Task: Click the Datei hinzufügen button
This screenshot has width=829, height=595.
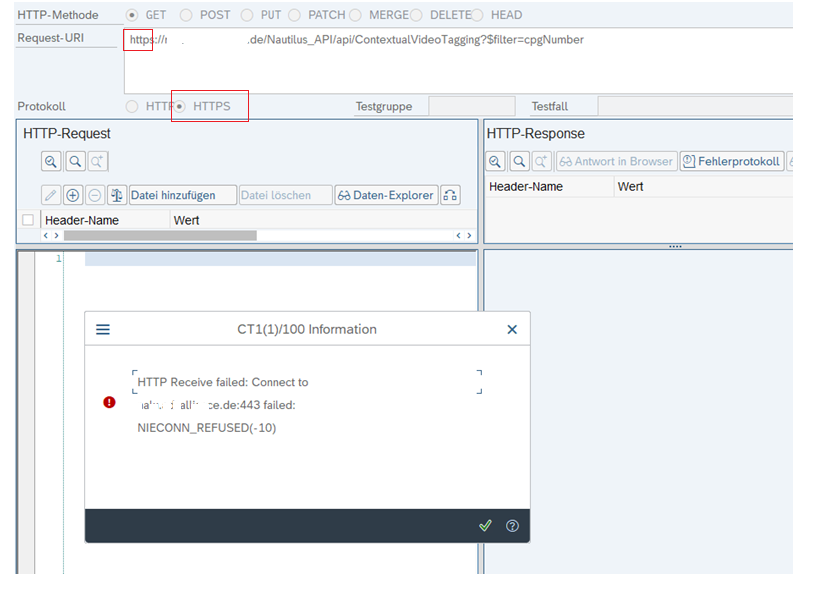Action: click(184, 195)
